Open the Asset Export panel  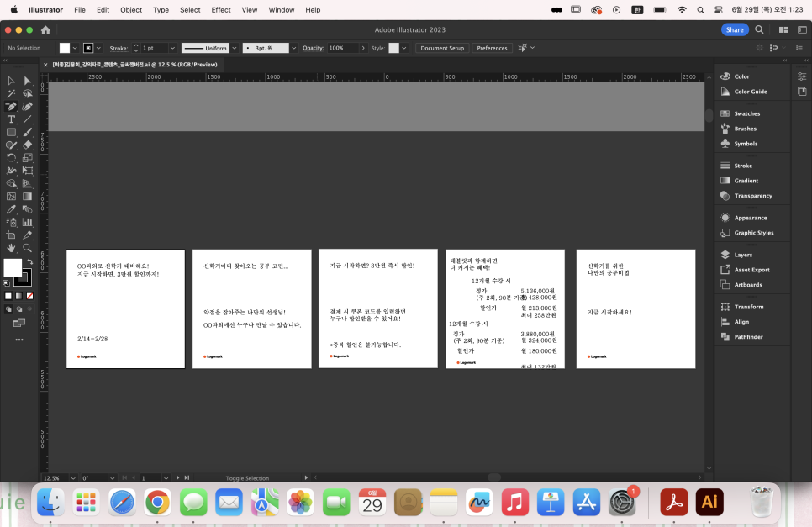pyautogui.click(x=751, y=270)
